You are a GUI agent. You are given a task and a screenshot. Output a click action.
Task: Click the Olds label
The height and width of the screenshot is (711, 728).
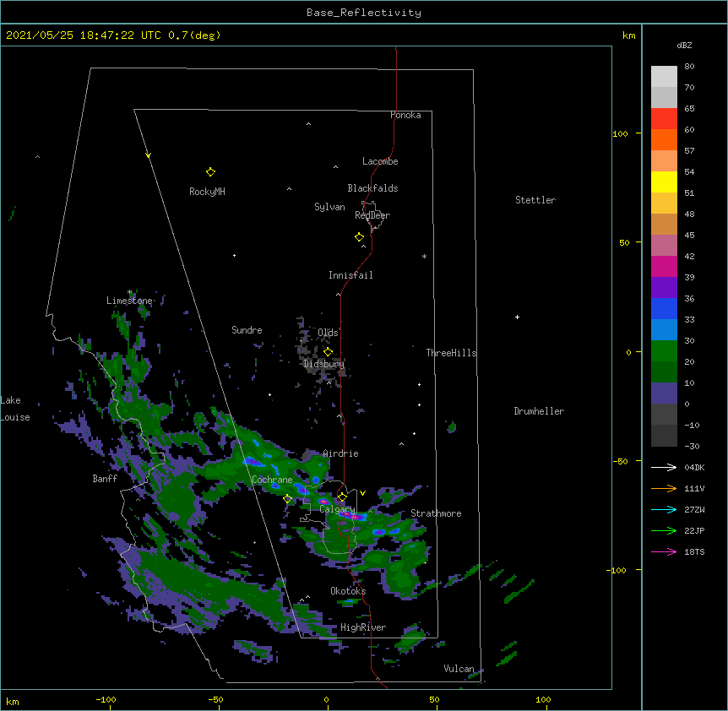pyautogui.click(x=328, y=333)
